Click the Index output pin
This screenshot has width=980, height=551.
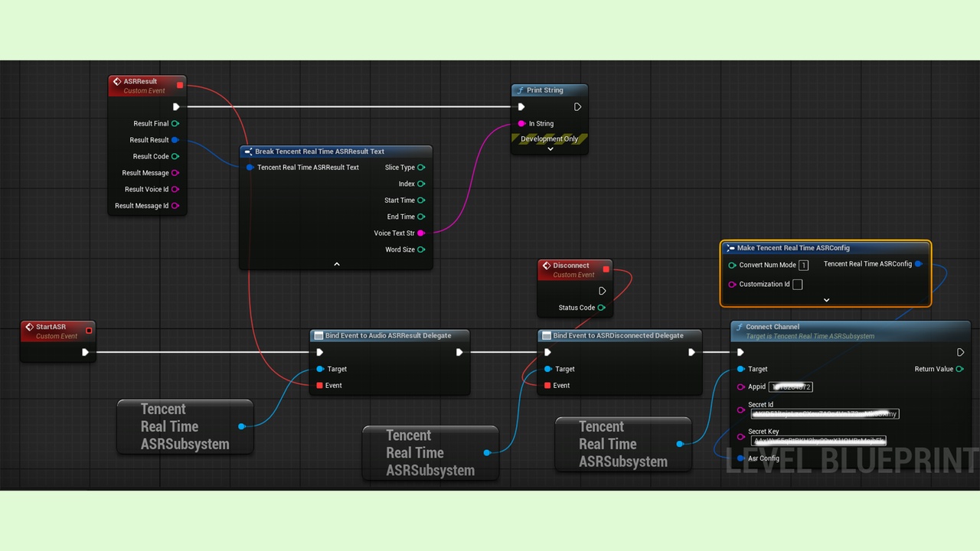click(421, 184)
